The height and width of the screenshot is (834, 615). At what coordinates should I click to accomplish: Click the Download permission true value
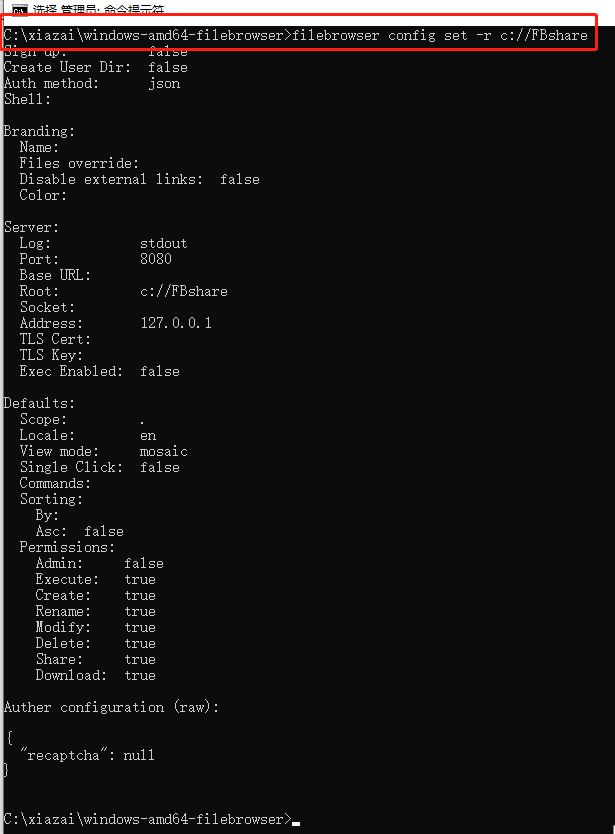point(140,675)
